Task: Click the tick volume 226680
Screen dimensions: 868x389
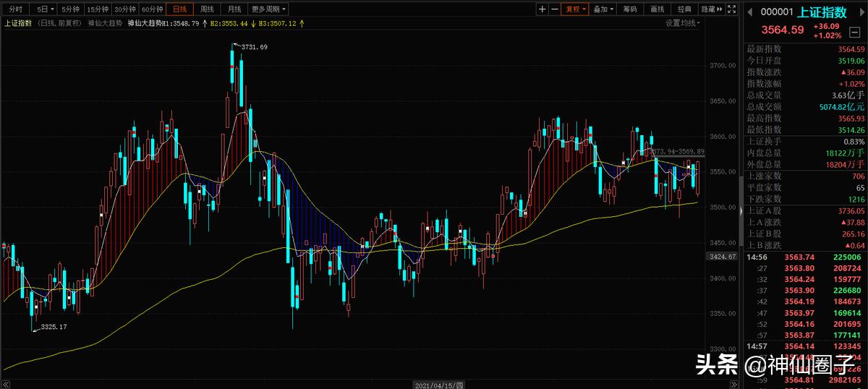Action: 847,291
